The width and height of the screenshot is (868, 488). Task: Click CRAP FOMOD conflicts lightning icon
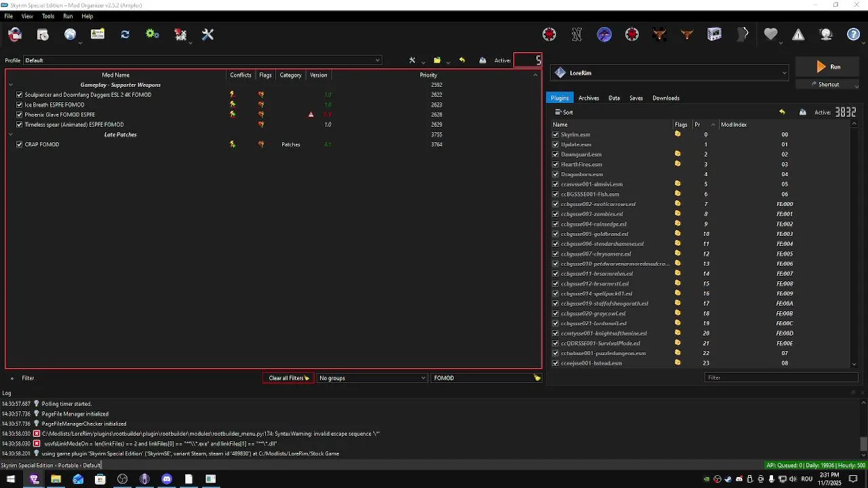(233, 144)
